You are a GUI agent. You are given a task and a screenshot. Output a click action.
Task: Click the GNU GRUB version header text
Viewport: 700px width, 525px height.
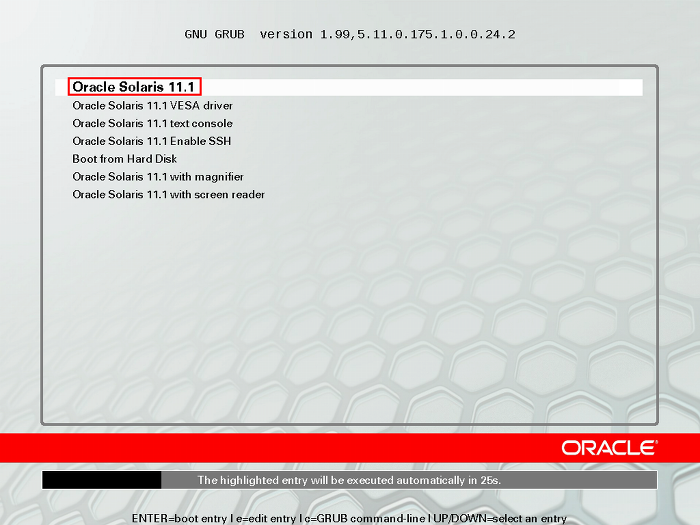350,34
